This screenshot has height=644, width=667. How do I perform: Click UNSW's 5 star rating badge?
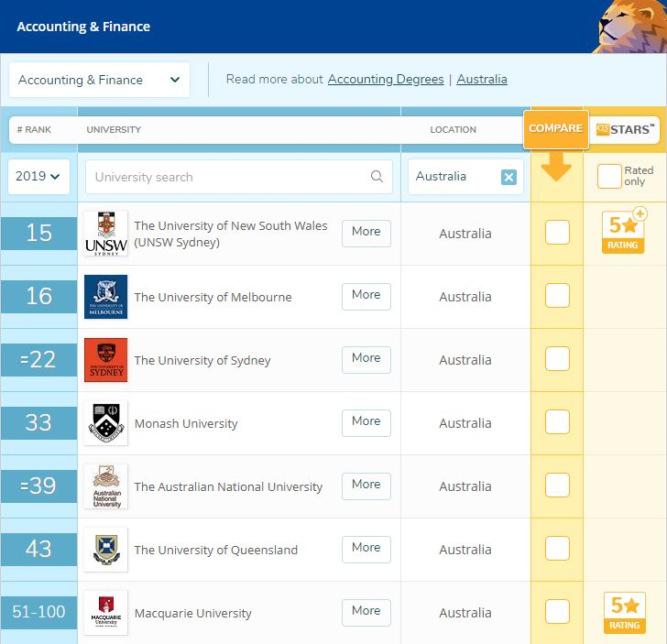(625, 231)
